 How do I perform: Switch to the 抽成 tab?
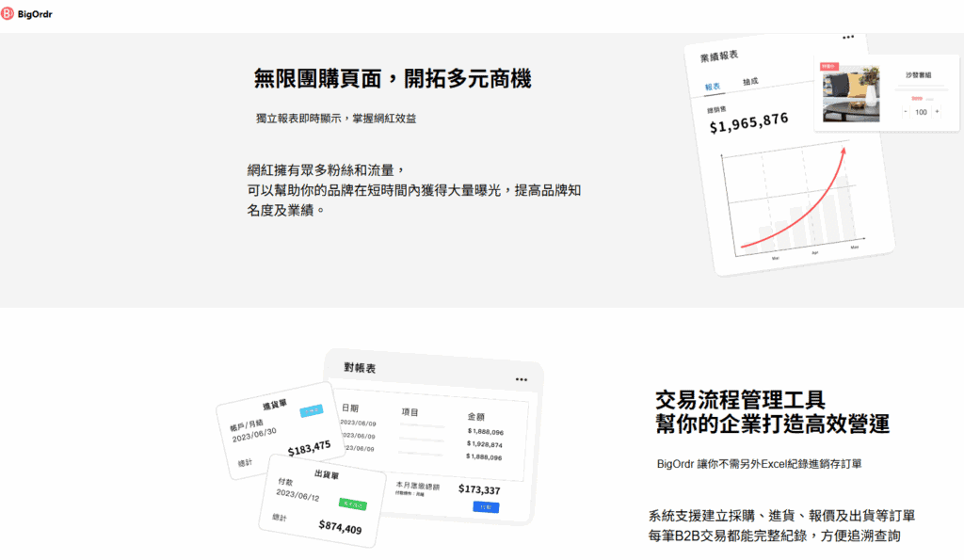click(749, 82)
